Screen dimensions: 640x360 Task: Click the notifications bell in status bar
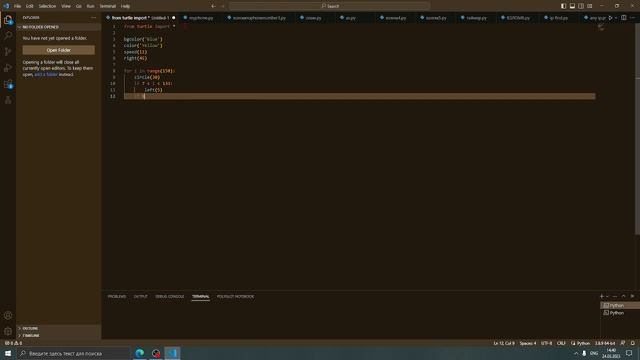pyautogui.click(x=633, y=343)
